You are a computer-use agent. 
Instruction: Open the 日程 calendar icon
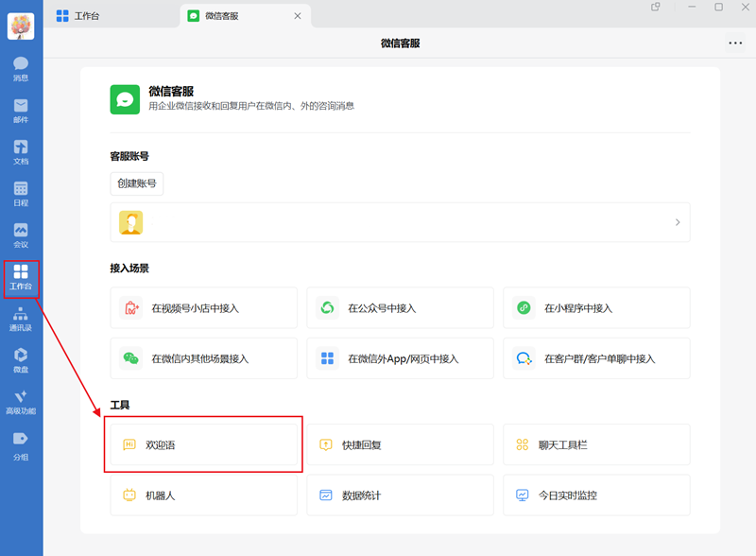click(x=21, y=193)
